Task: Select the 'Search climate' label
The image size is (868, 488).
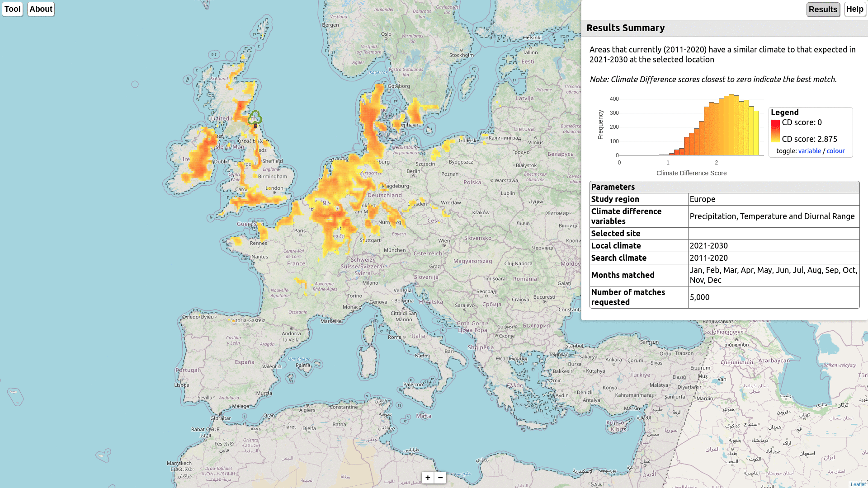Action: coord(619,258)
